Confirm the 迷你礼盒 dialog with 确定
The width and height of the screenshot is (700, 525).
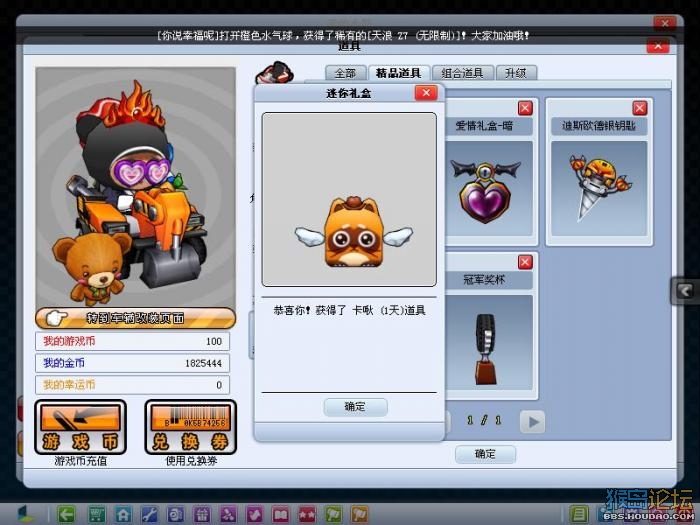point(355,407)
